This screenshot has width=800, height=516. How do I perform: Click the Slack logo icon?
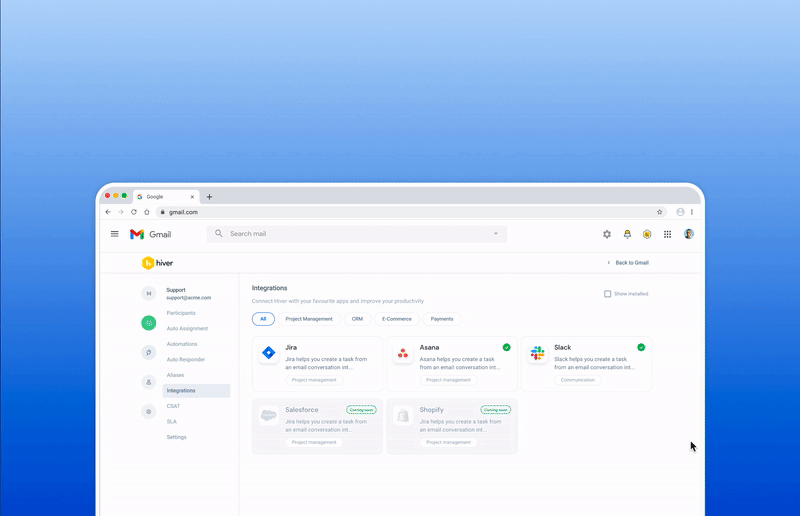537,353
